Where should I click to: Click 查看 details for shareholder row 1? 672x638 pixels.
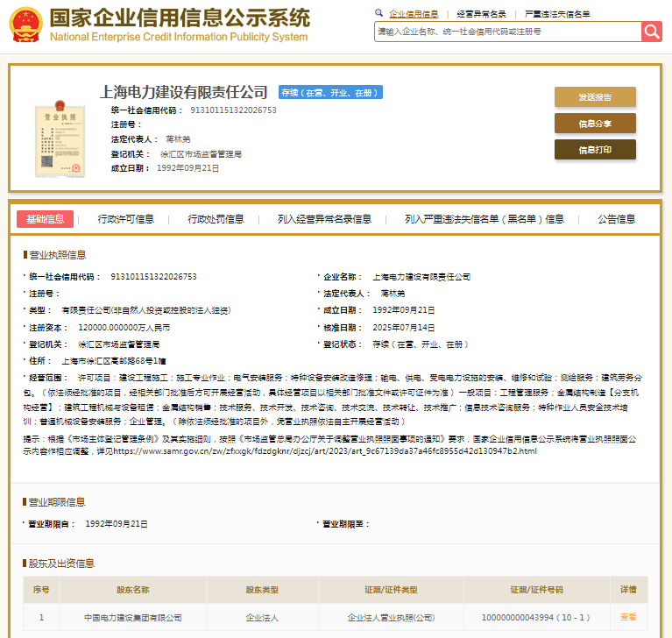point(628,617)
